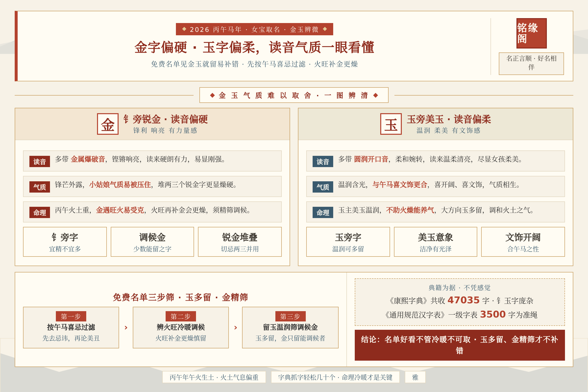Click the 金玉气质难以取舍 section heading

294,95
